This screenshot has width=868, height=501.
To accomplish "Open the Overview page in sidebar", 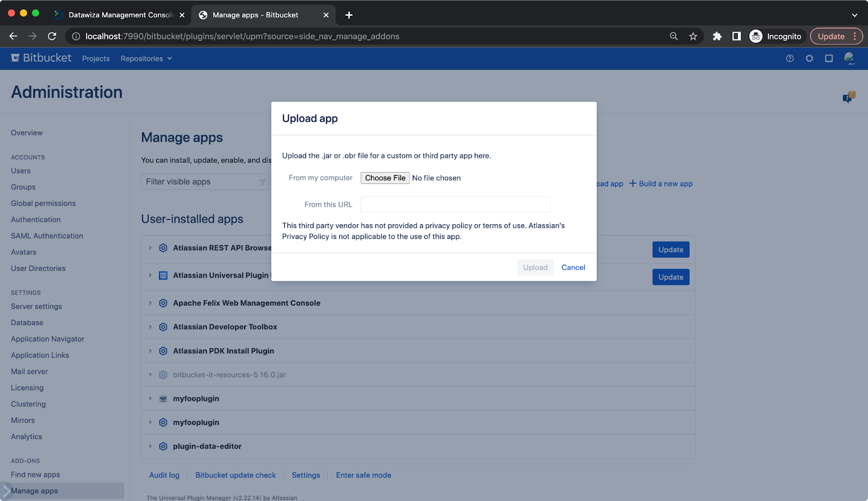I will [27, 133].
